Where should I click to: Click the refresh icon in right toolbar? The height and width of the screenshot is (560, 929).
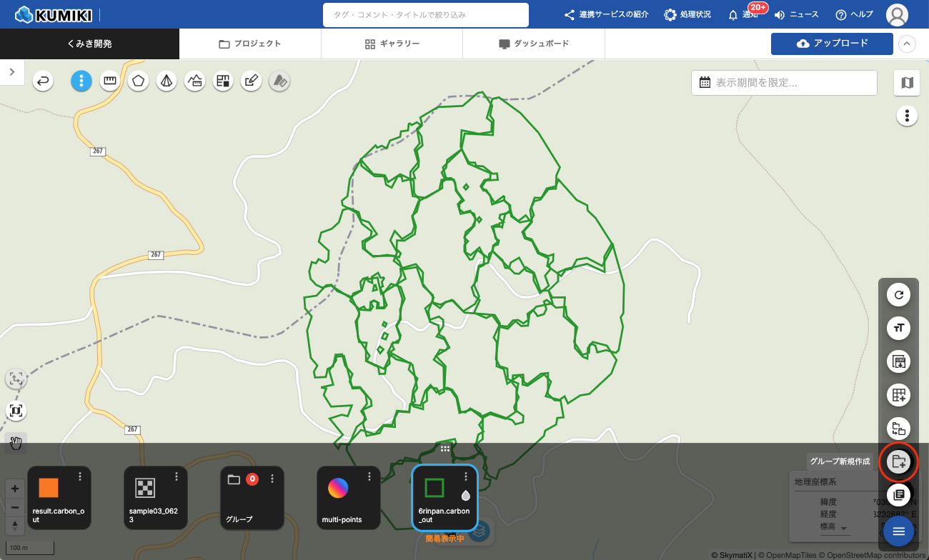click(898, 294)
